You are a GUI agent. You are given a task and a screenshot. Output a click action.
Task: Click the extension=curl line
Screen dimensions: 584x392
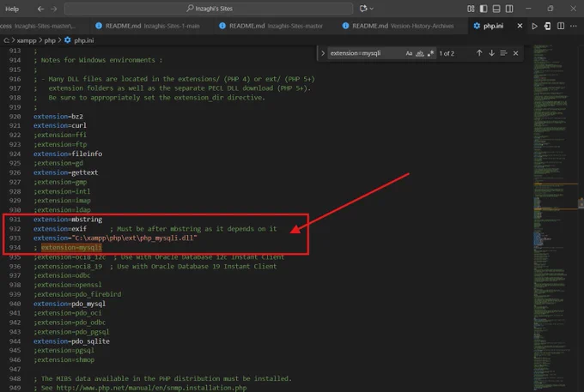click(x=59, y=125)
